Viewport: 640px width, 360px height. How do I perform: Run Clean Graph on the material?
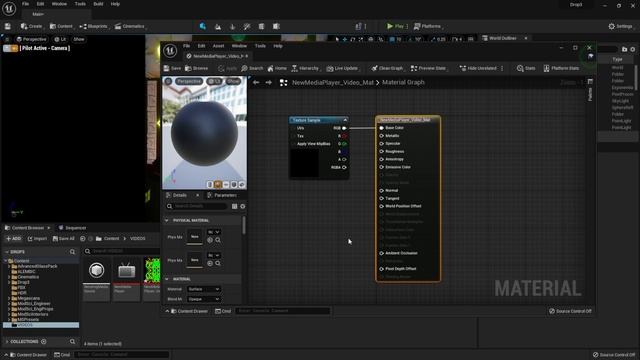[x=387, y=68]
